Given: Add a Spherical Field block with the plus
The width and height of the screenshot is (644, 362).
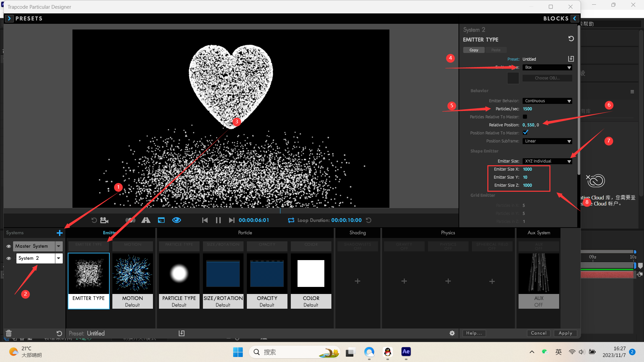Looking at the screenshot, I should tap(492, 281).
